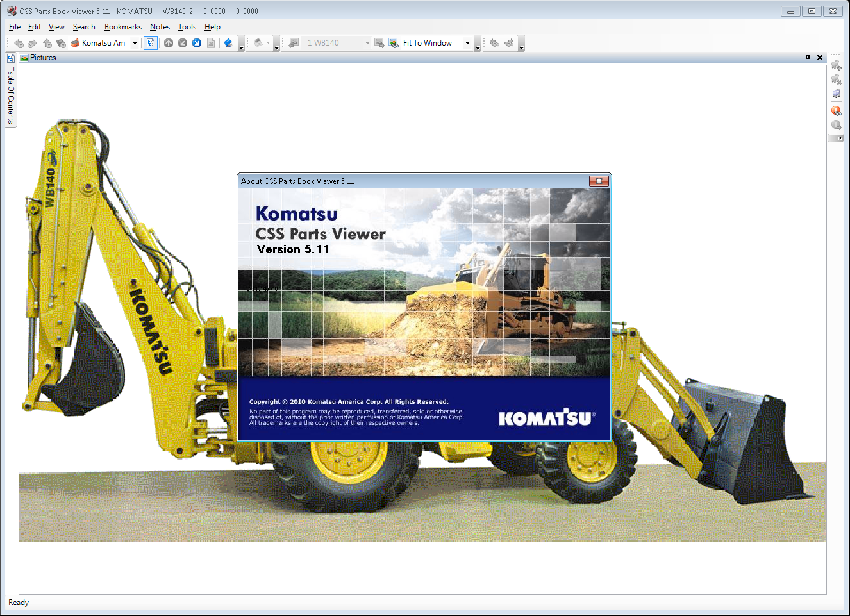Click the add to cart icon
Screen dimensions: 850x616
836,65
